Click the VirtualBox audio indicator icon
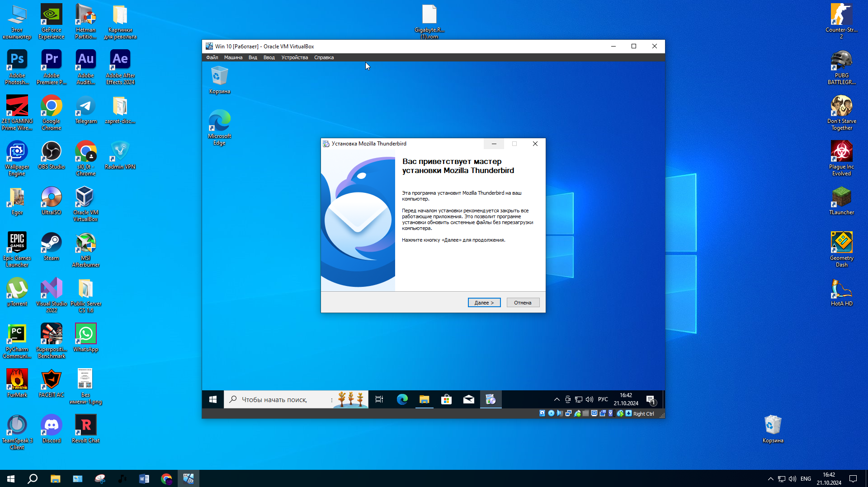Screen dimensions: 868x487 tap(560, 413)
